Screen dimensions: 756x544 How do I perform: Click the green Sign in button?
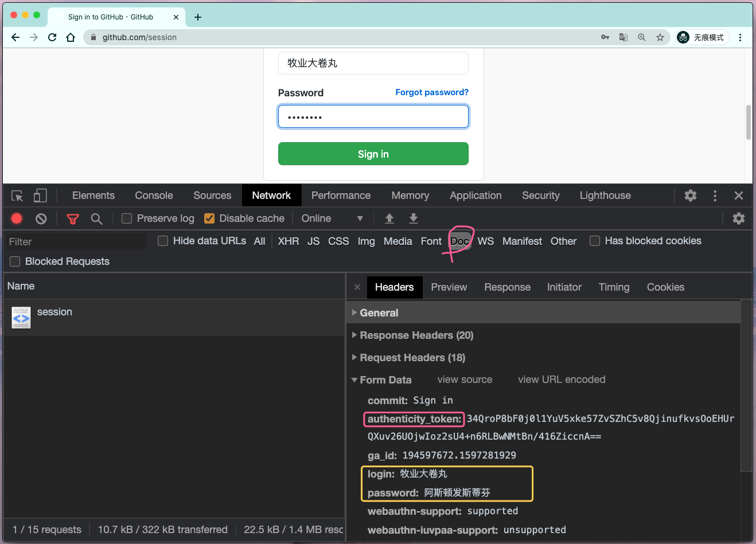[x=373, y=154]
